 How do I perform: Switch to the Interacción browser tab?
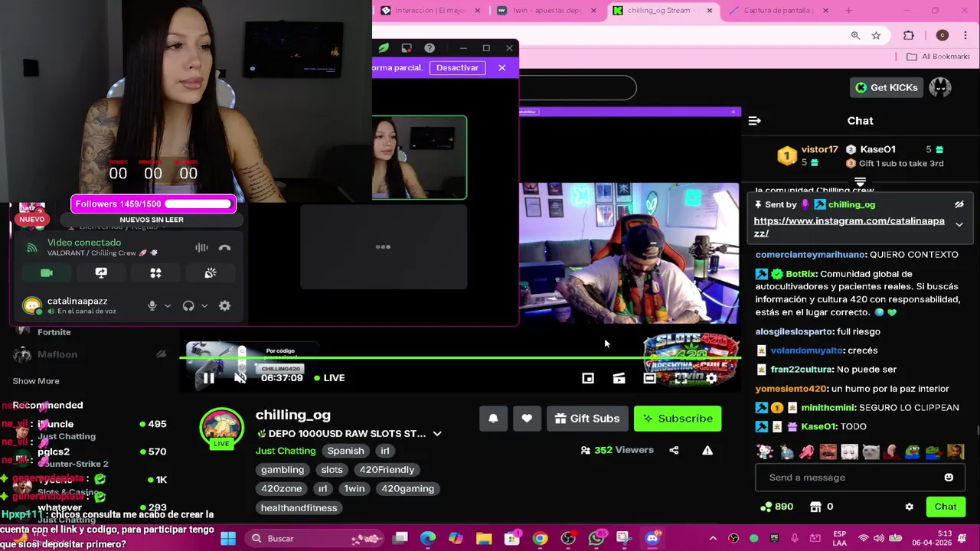(431, 11)
